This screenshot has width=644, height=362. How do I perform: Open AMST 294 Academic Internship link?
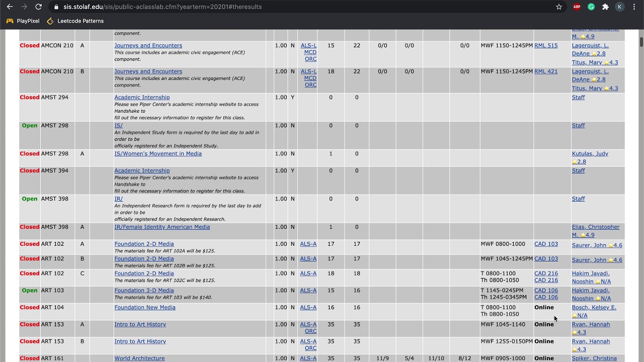[x=142, y=98]
